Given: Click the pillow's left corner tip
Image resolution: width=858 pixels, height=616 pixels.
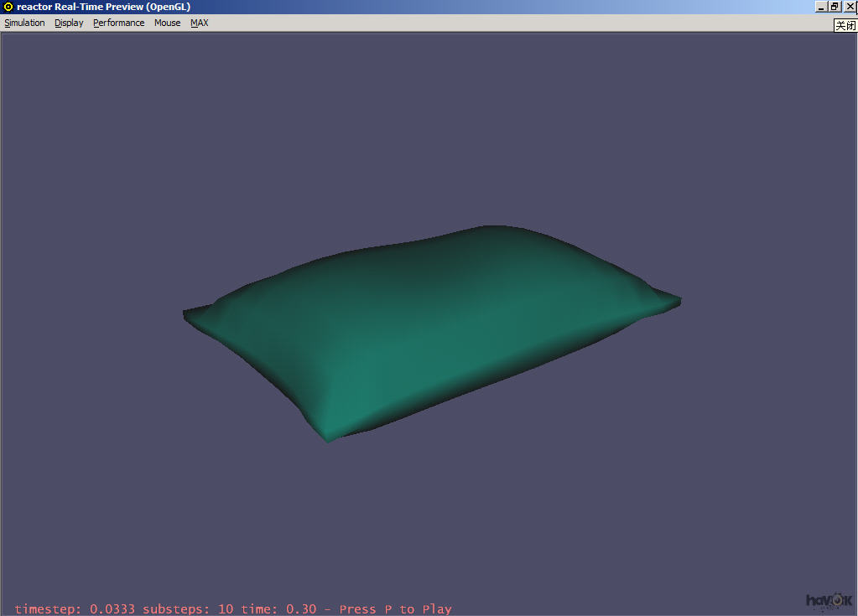Looking at the screenshot, I should 187,314.
